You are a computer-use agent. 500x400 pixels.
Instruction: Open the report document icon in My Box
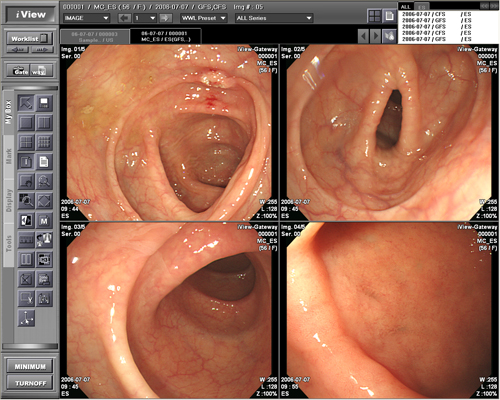pyautogui.click(x=44, y=162)
